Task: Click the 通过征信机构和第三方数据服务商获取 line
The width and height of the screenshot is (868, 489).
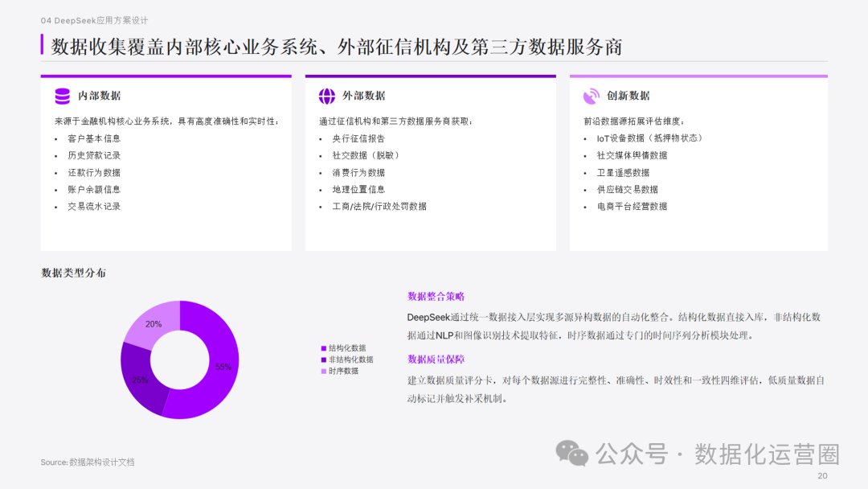Action: 395,121
